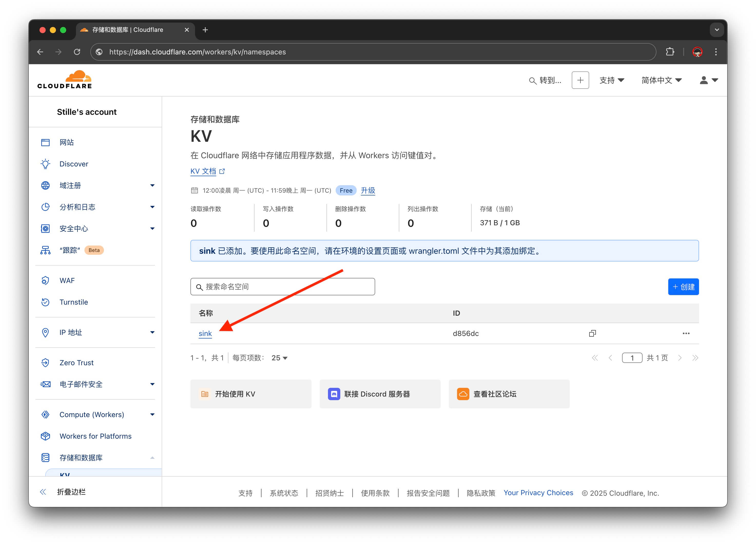Image resolution: width=756 pixels, height=545 pixels.
Task: Reload the browser page
Action: pyautogui.click(x=77, y=52)
